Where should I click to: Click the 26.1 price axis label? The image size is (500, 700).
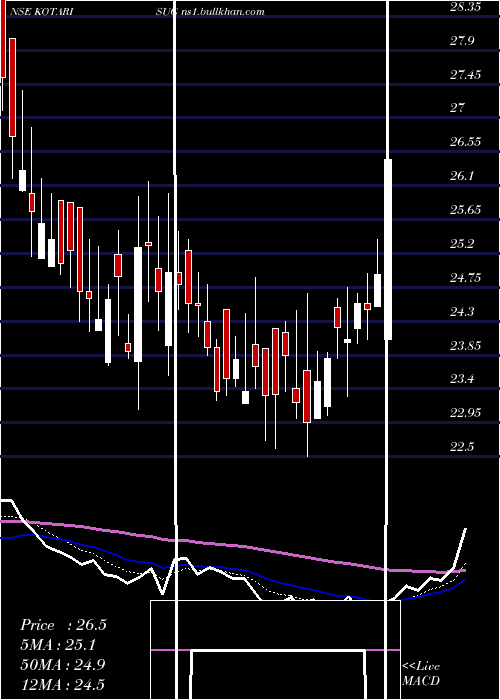pos(462,176)
